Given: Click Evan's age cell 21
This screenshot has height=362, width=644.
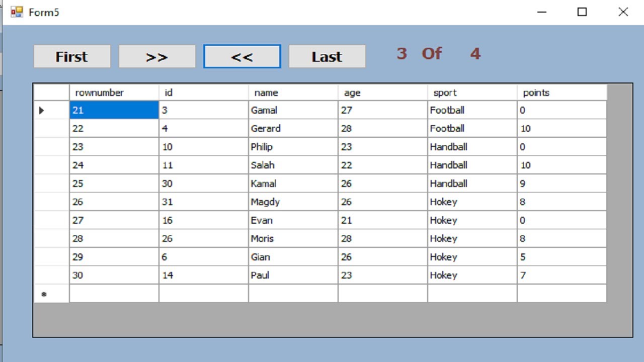Looking at the screenshot, I should (383, 220).
